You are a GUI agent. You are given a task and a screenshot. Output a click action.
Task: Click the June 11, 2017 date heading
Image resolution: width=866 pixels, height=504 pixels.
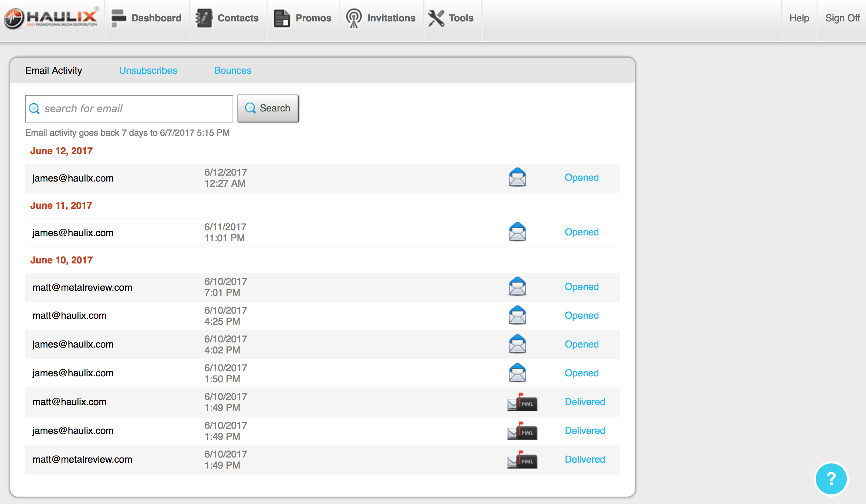tap(61, 206)
